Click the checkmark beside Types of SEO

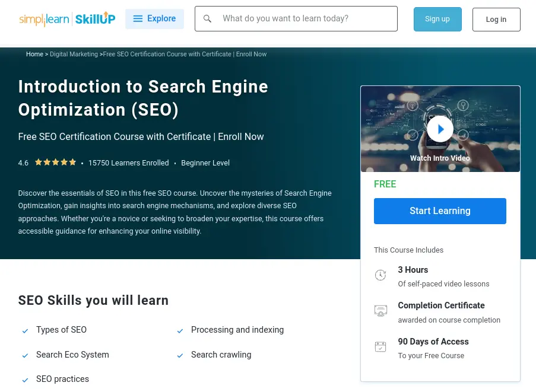click(25, 331)
